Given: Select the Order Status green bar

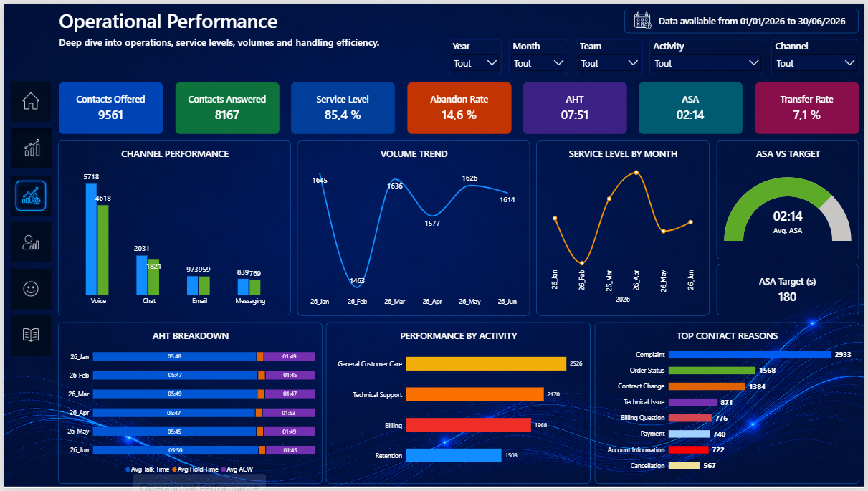Looking at the screenshot, I should (712, 371).
